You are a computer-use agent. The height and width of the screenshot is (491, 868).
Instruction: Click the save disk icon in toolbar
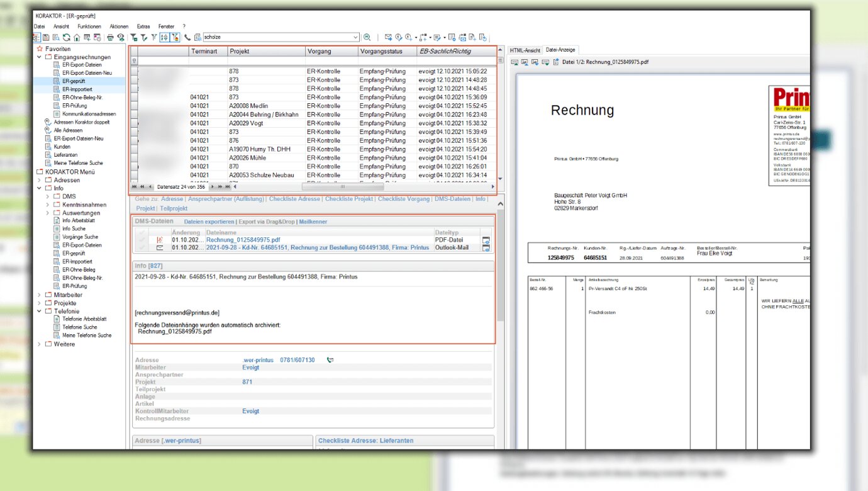tap(46, 38)
